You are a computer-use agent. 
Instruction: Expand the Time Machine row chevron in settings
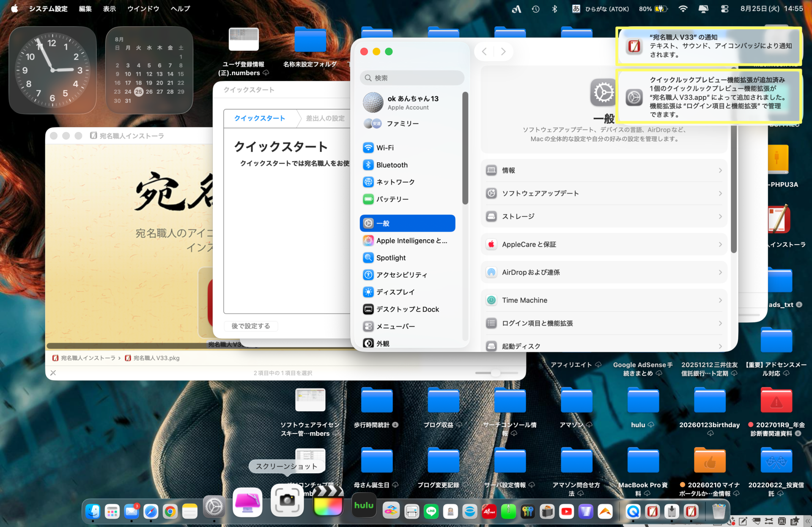pos(720,300)
